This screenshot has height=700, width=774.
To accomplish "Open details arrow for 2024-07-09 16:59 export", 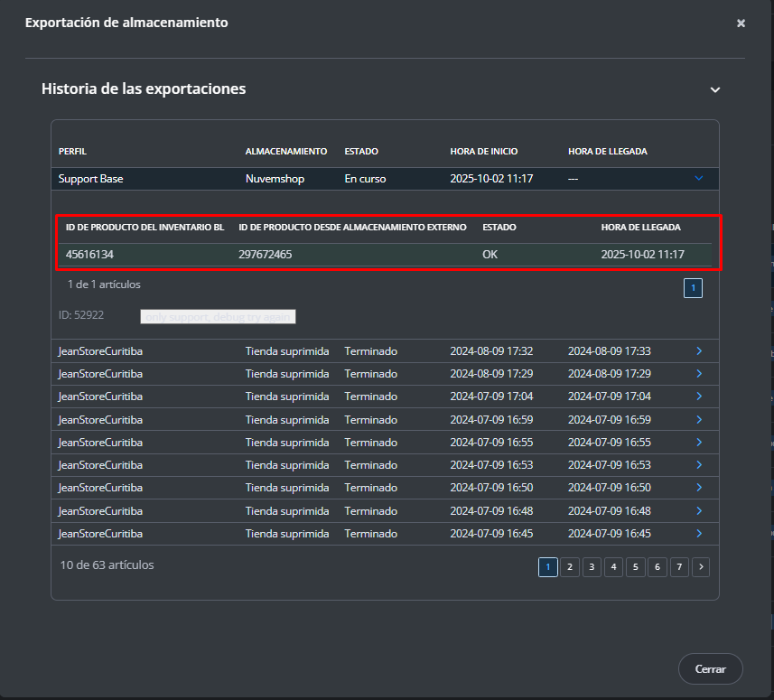I will tap(699, 419).
